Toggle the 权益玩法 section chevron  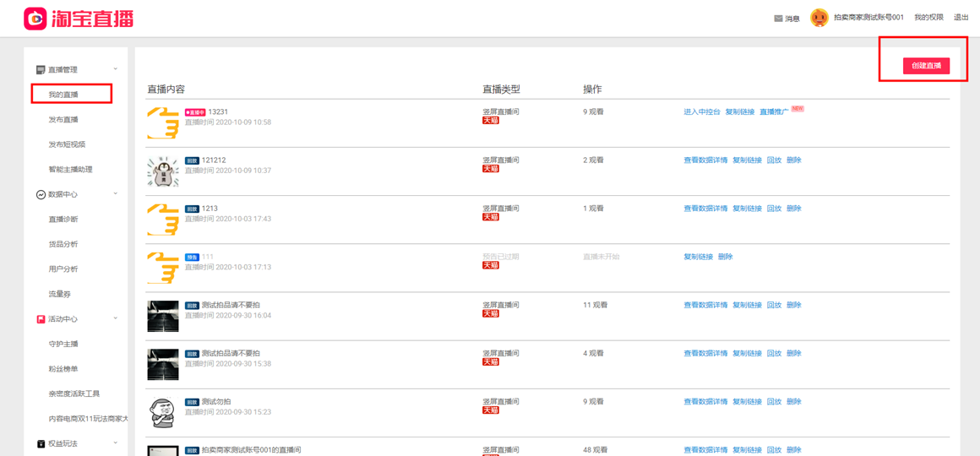[x=116, y=443]
